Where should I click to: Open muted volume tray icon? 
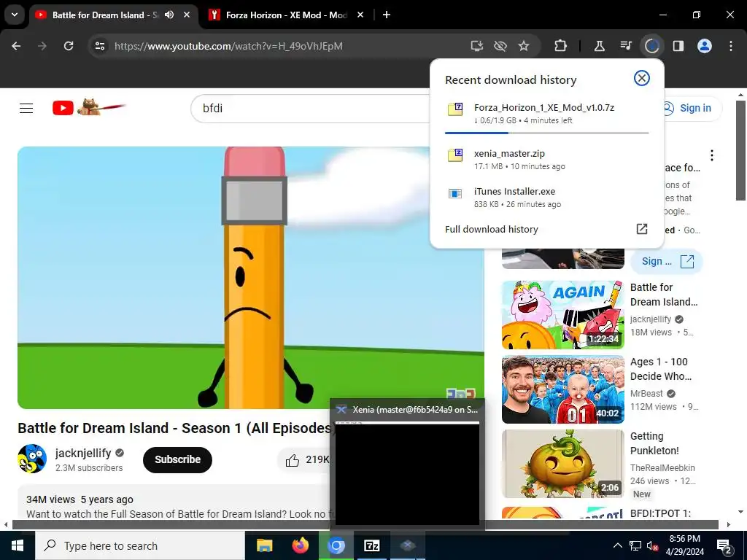[x=652, y=545]
